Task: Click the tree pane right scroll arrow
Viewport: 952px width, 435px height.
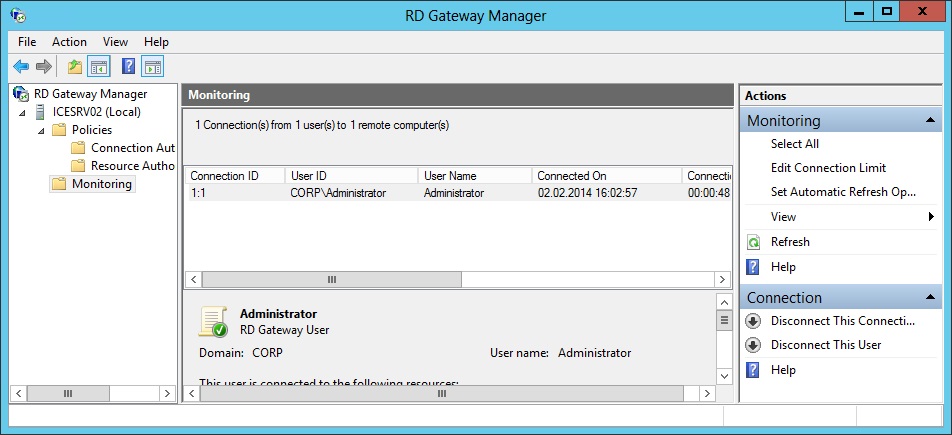Action: [168, 394]
